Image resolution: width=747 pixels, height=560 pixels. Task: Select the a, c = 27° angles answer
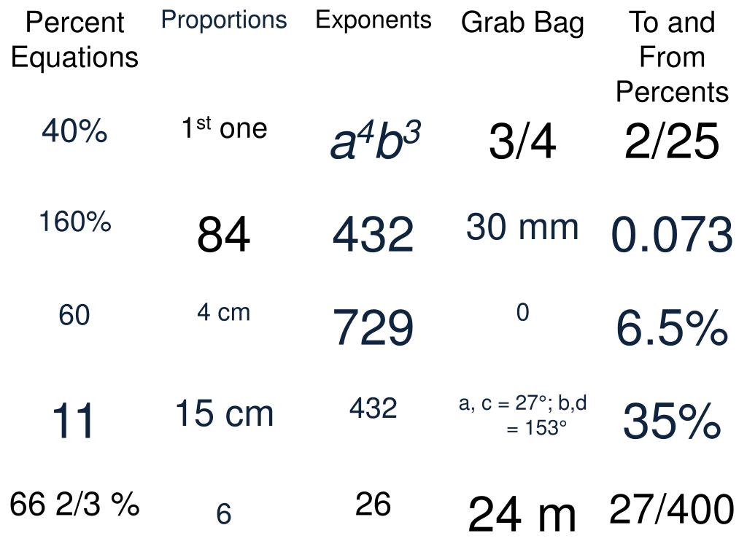click(x=522, y=415)
